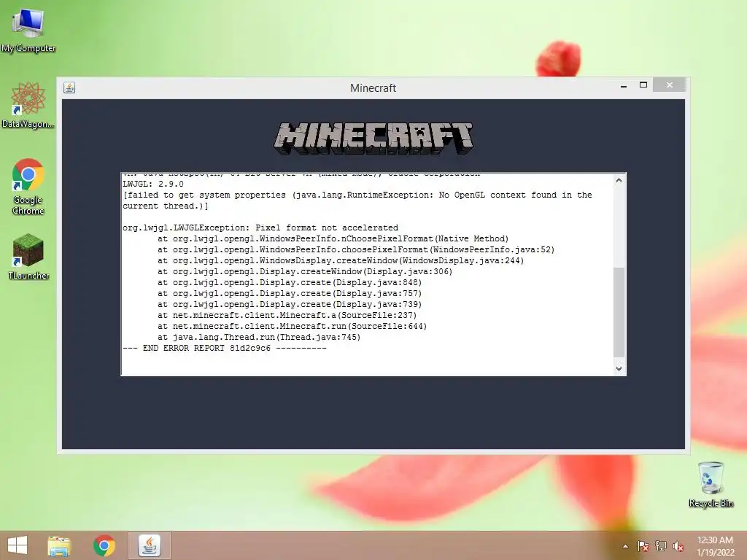Click 'Pixel format not accelerated' exception line
This screenshot has width=747, height=560.
(260, 227)
